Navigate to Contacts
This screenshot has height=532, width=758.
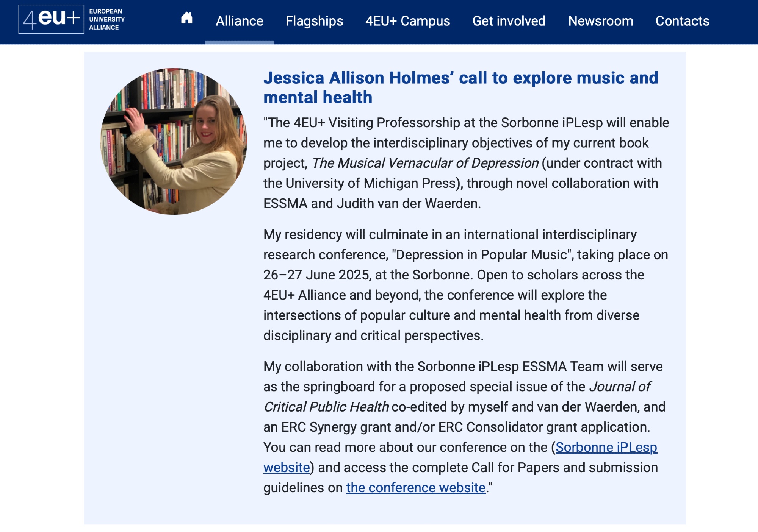682,21
